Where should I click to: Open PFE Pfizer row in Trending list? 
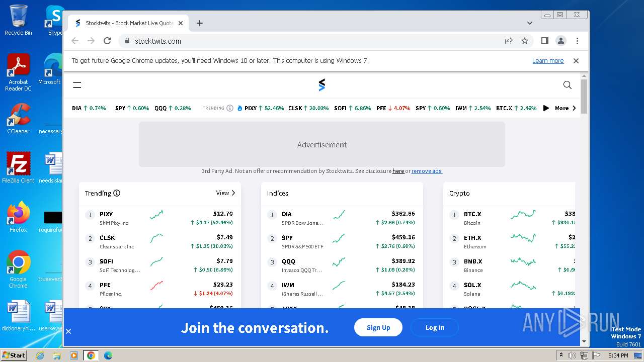160,289
